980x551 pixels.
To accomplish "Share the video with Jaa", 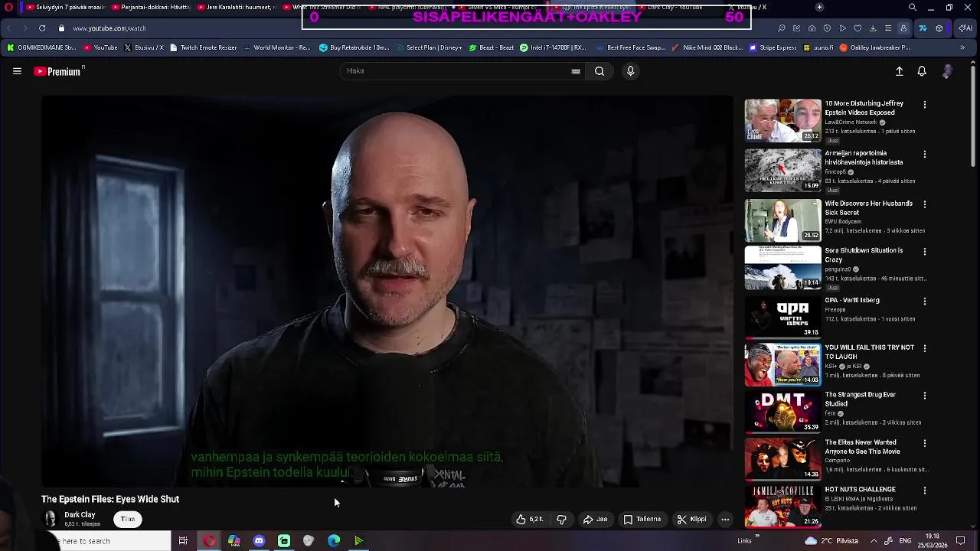I will pos(595,519).
